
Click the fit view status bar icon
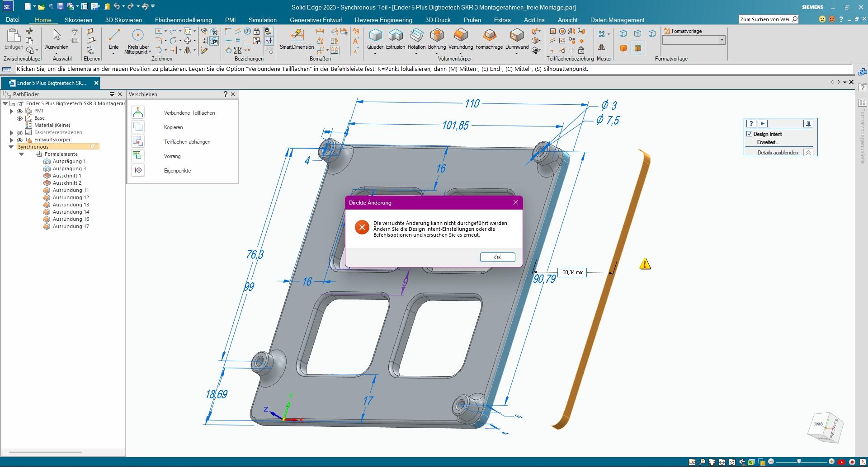click(712, 462)
